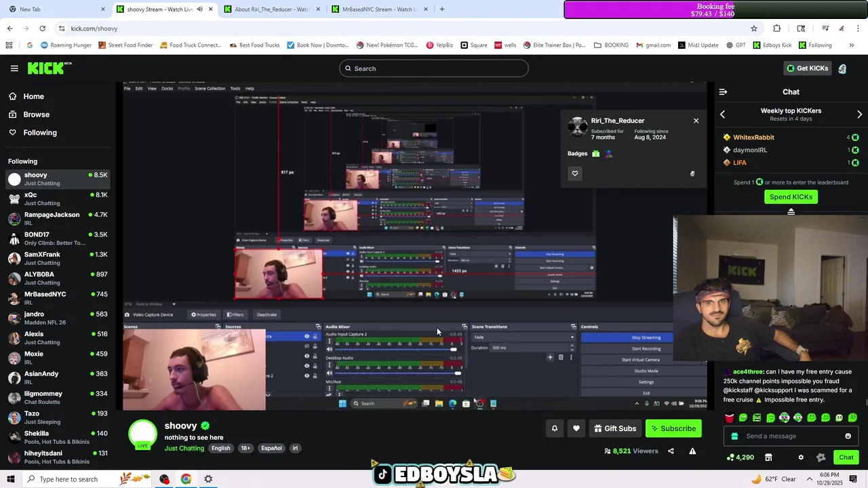Click the red cup emote in quick emote row

coord(730,418)
